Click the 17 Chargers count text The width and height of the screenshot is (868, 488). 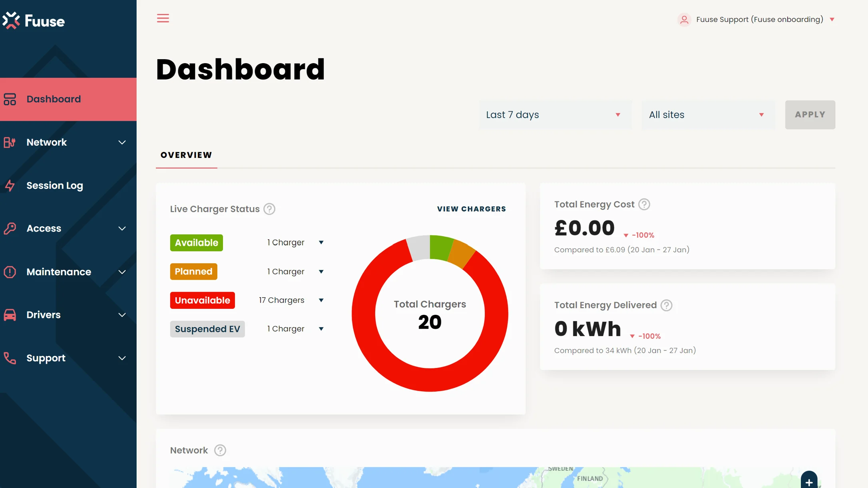pyautogui.click(x=281, y=300)
